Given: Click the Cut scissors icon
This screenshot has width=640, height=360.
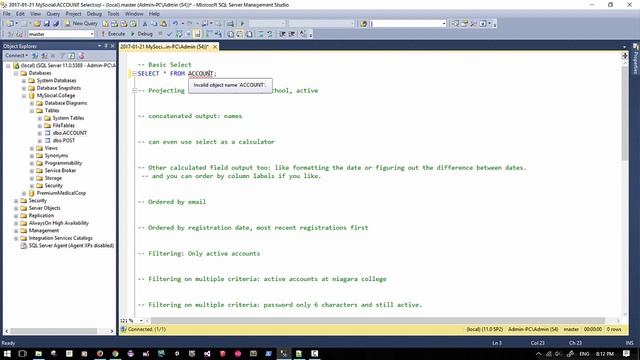Looking at the screenshot, I should 144,24.
